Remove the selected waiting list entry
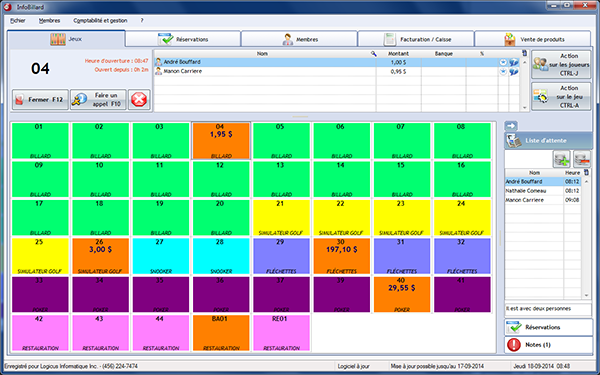 pos(582,159)
